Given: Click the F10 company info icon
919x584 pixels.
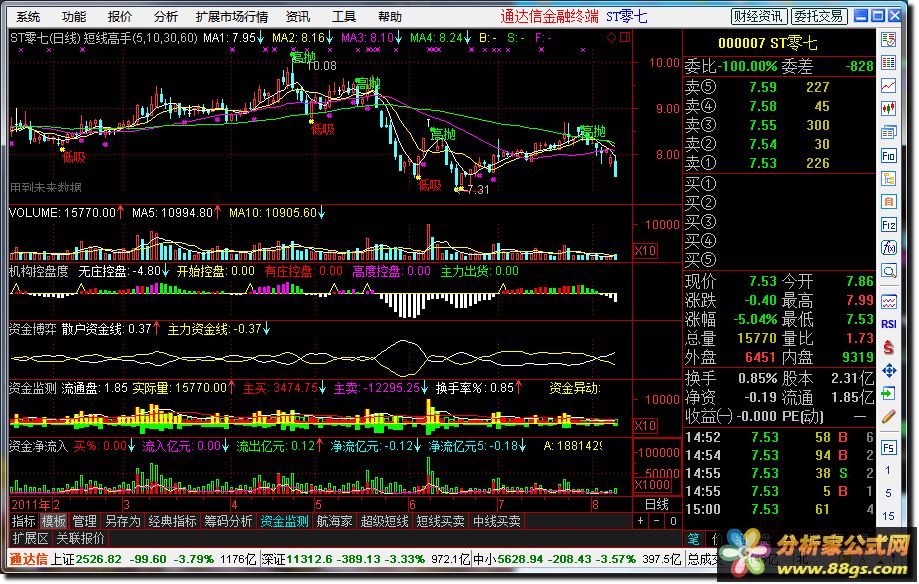Looking at the screenshot, I should point(889,156).
